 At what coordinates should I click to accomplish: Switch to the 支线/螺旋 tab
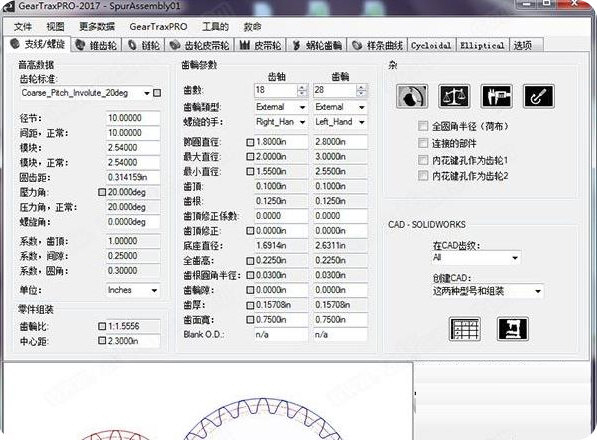click(x=37, y=44)
